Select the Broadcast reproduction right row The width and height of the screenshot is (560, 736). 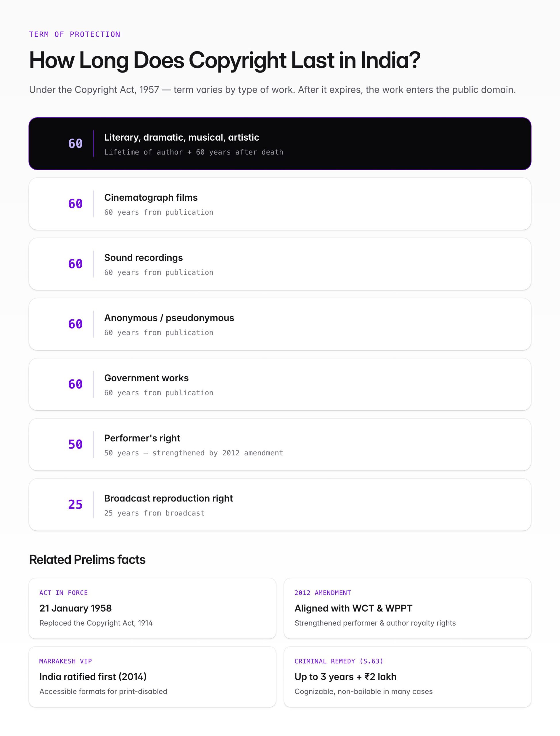pos(280,505)
